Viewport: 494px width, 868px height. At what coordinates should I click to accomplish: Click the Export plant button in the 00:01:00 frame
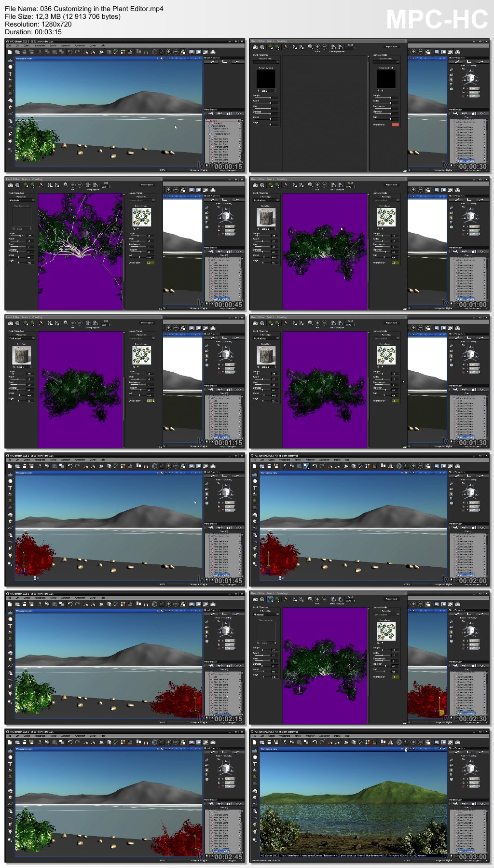392,185
